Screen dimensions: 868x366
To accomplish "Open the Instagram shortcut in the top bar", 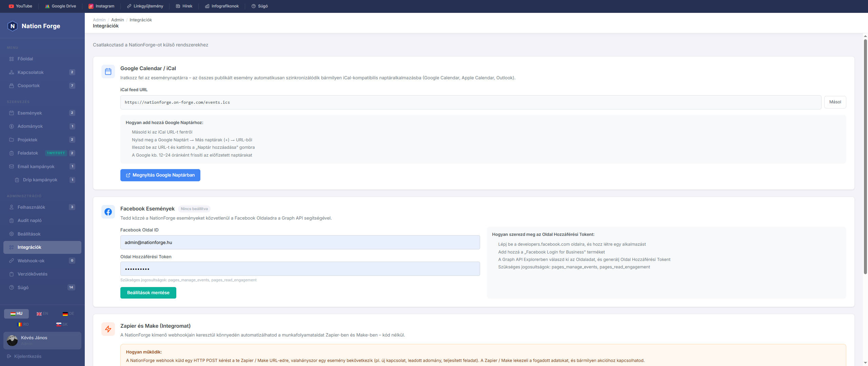I will (101, 6).
